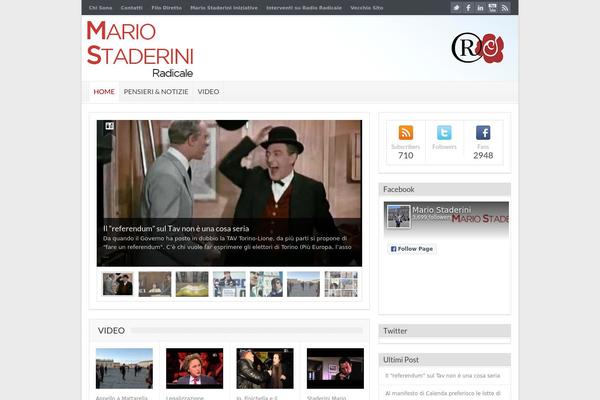The image size is (600, 400).
Task: Select the fourth slider thumbnail
Action: point(229,284)
